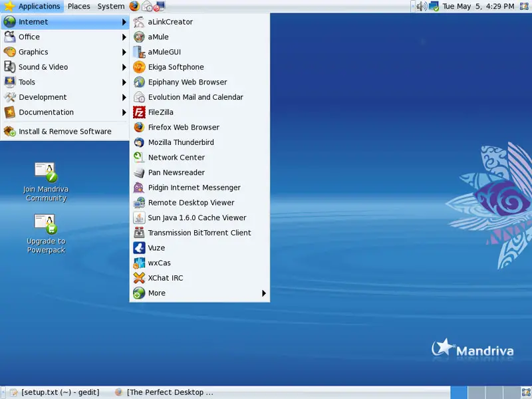Open Network Center
532x399 pixels.
(x=199, y=158)
